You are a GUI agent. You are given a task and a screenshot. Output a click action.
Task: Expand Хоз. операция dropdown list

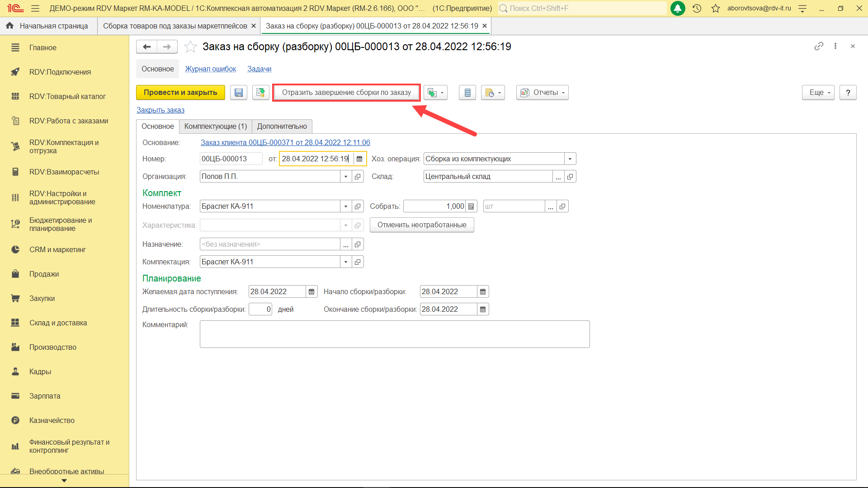tap(570, 159)
